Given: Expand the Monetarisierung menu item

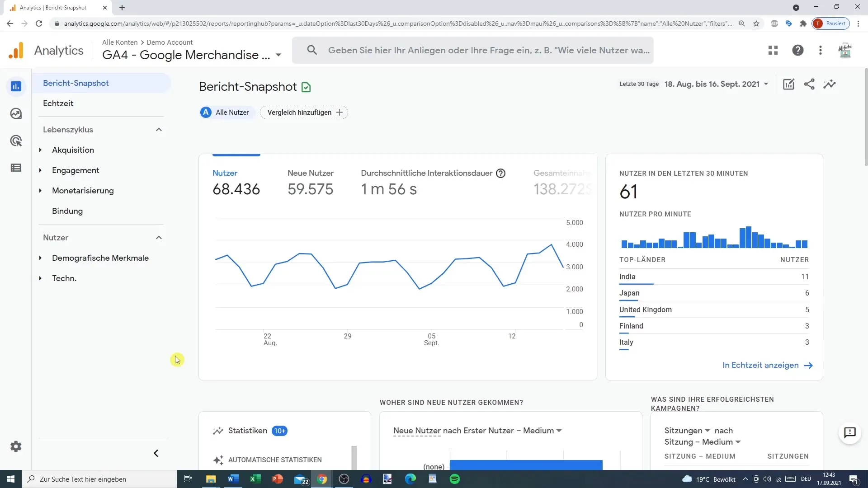Looking at the screenshot, I should (x=40, y=191).
